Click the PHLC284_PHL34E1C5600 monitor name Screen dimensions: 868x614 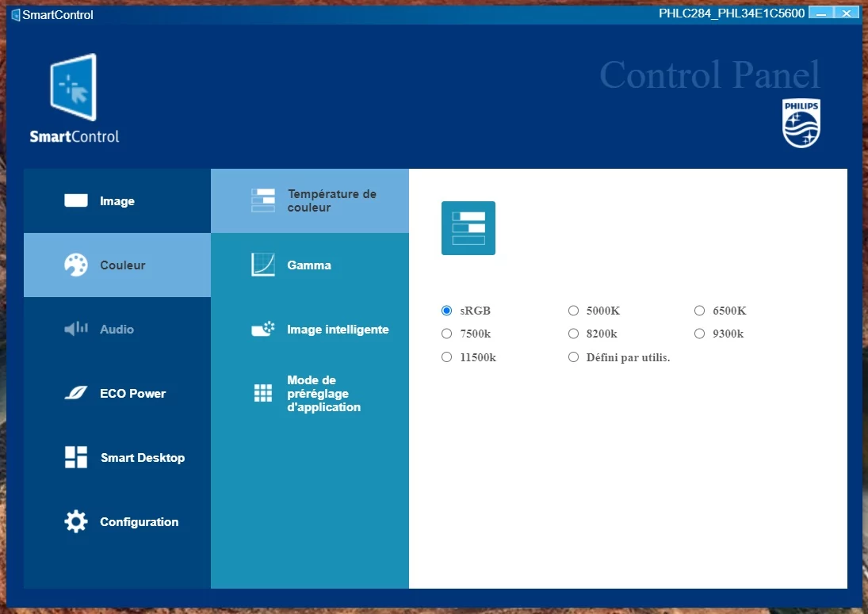point(732,13)
